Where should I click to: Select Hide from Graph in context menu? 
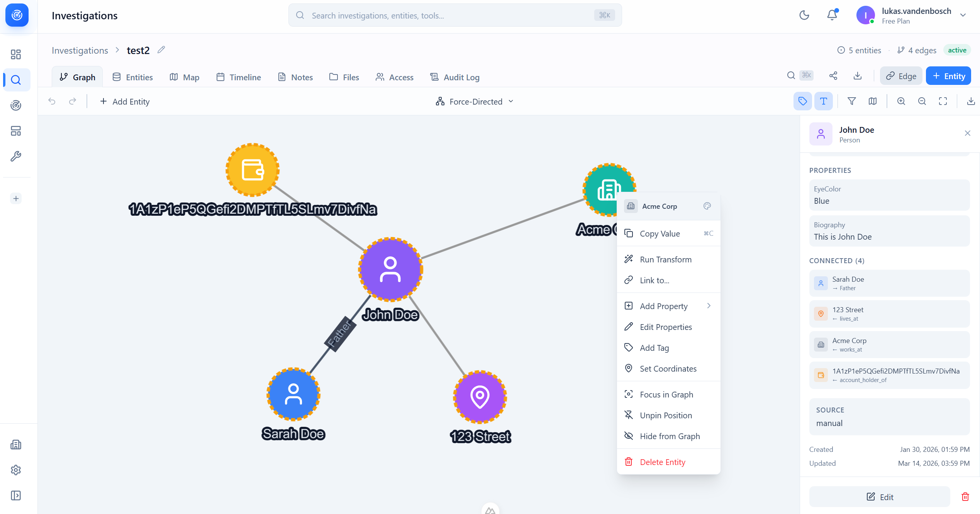[x=670, y=436]
